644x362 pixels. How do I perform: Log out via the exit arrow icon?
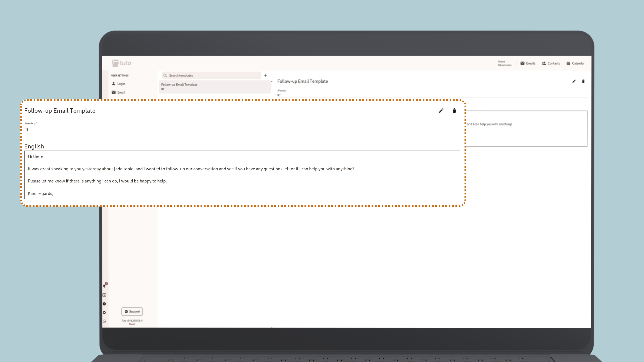[104, 321]
